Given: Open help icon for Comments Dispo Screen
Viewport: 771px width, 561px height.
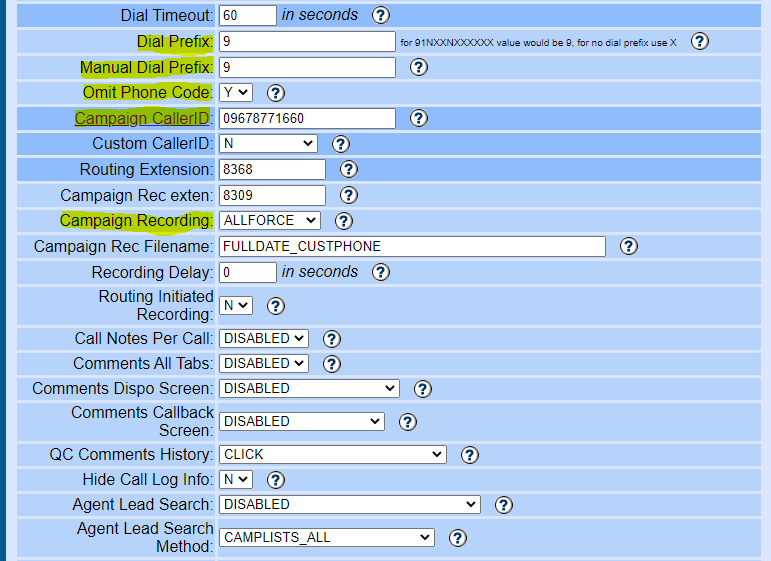Looking at the screenshot, I should (422, 389).
